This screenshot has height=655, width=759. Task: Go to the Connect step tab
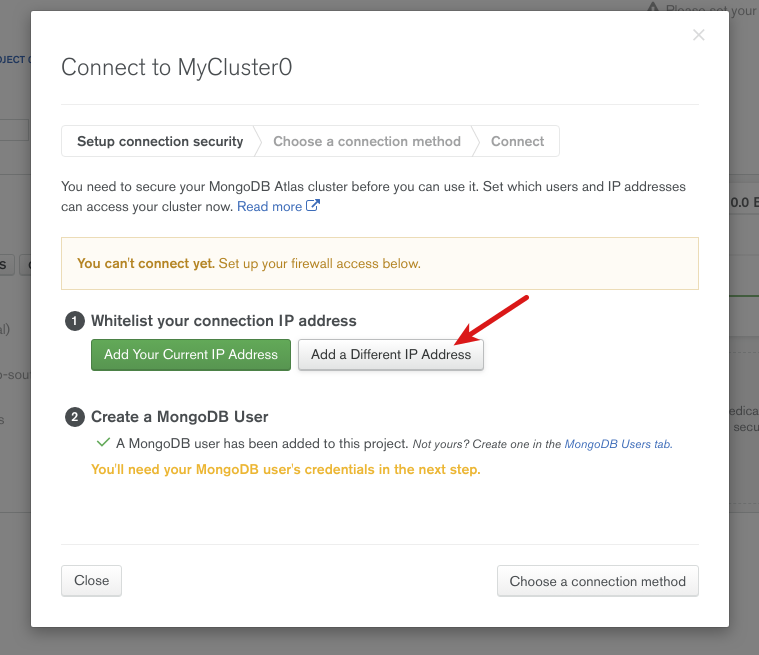(x=517, y=141)
